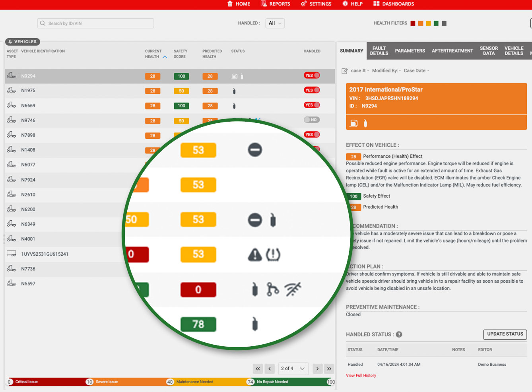Open the page selector showing 2 of 4
This screenshot has height=392, width=532.
(x=293, y=369)
